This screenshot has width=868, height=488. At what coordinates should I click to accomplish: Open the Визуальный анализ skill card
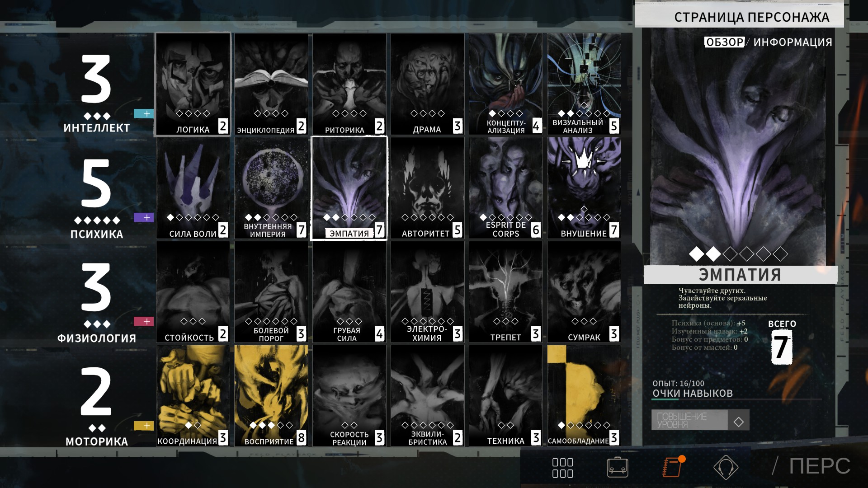[584, 84]
